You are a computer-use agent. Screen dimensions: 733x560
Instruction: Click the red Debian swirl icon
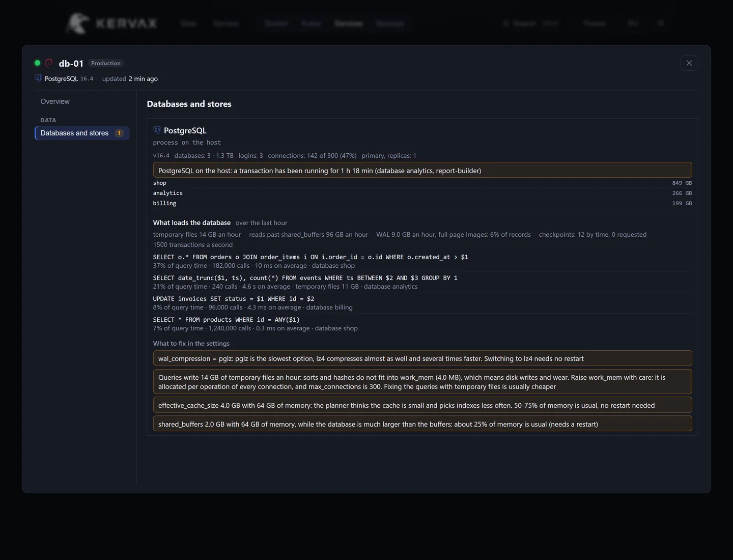coord(49,63)
